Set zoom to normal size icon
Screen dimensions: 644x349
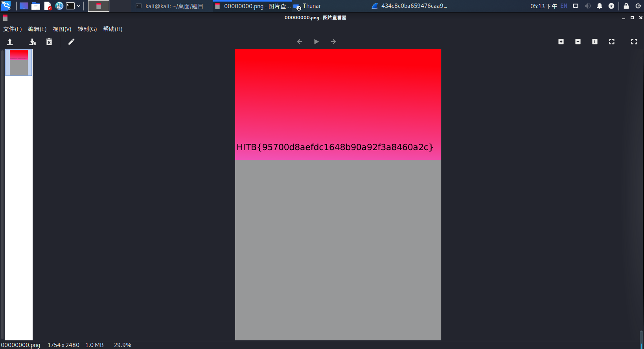pos(595,42)
